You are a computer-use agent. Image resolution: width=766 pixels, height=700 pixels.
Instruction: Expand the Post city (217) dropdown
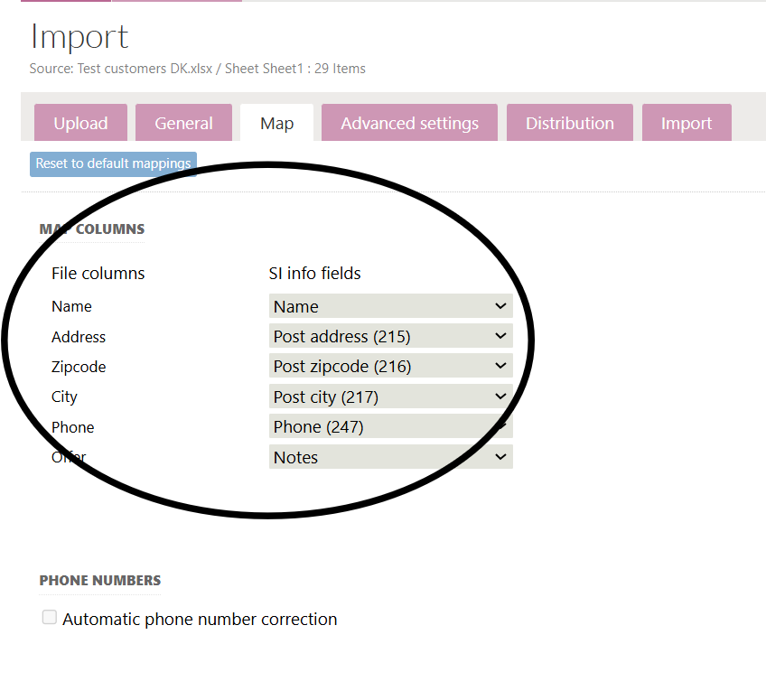point(390,397)
